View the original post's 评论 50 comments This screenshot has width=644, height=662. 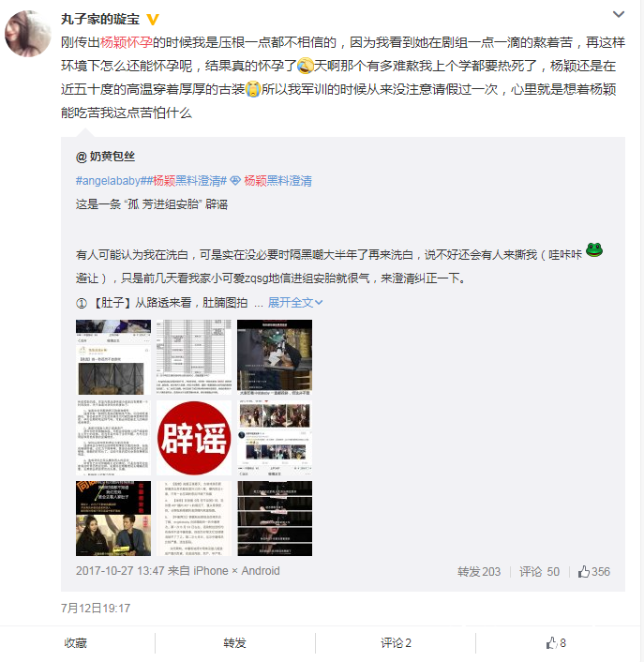tap(539, 572)
